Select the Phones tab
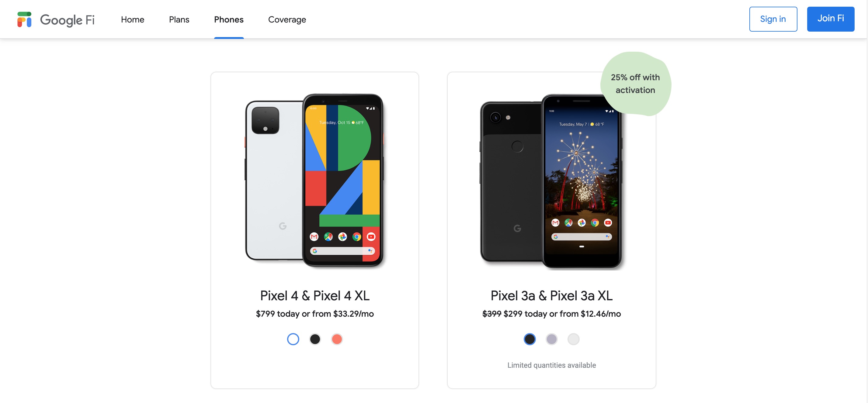 tap(229, 19)
